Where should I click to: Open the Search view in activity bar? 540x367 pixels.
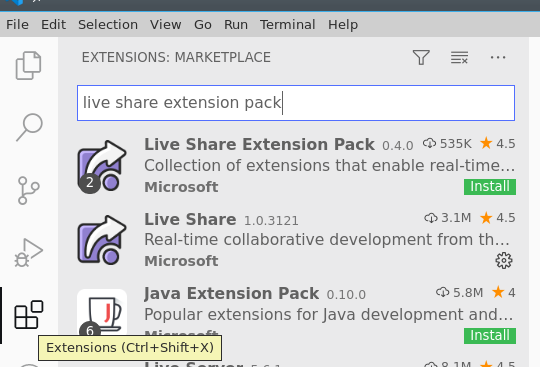point(29,127)
